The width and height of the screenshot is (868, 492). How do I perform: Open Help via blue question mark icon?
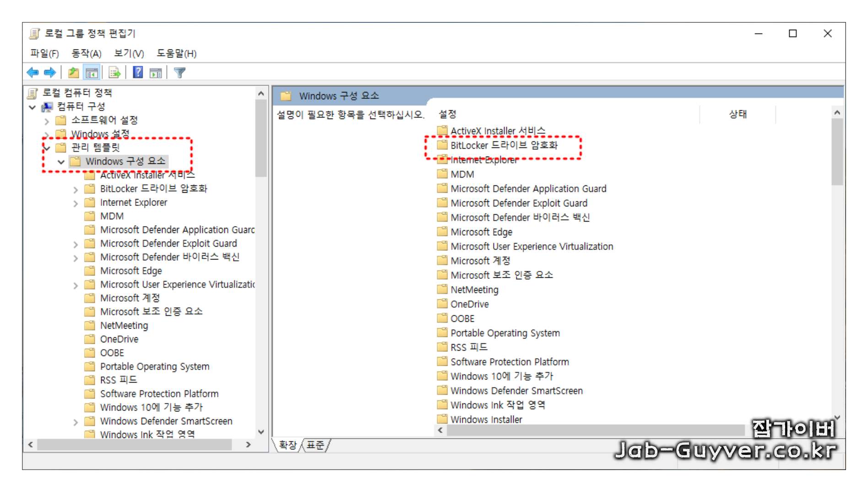point(138,72)
